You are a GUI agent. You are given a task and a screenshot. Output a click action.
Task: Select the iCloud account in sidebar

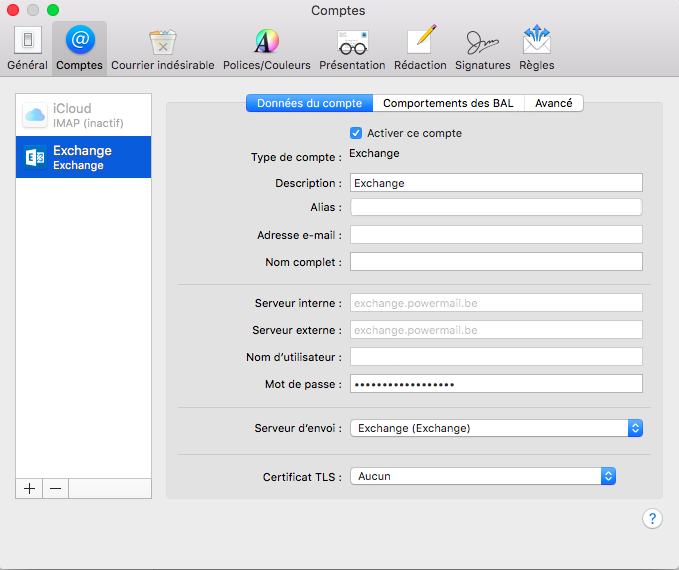pos(83,115)
